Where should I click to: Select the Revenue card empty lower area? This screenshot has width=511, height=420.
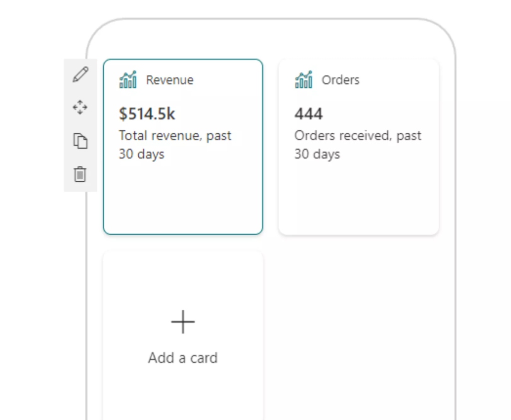[183, 199]
